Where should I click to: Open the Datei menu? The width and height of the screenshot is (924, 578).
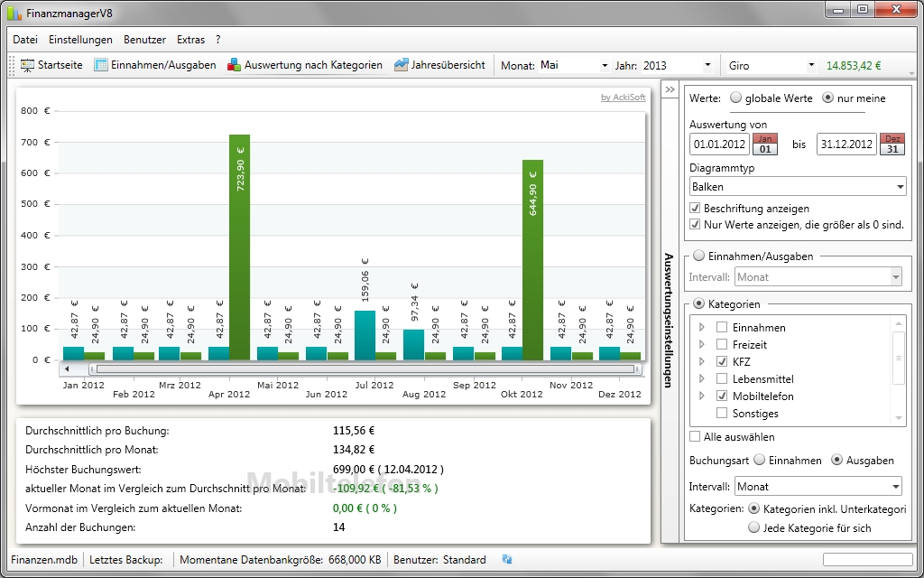pyautogui.click(x=25, y=40)
